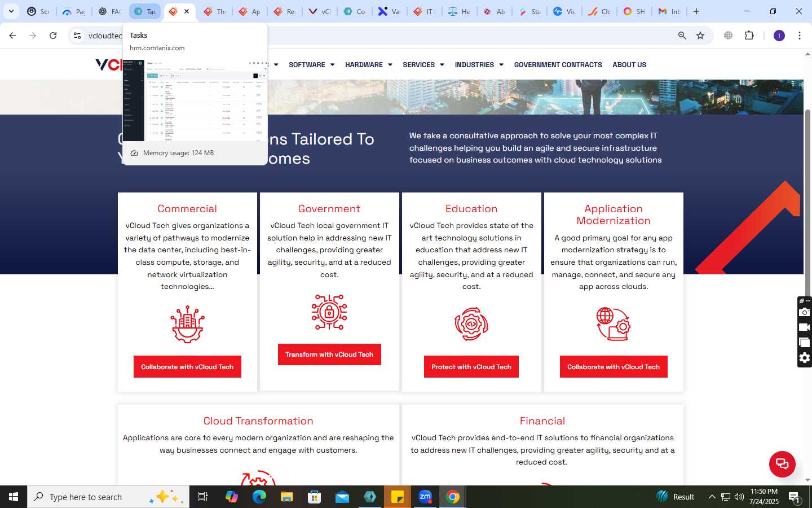Click the page vertical scrollbar thumb
The height and width of the screenshot is (508, 812).
pos(807,203)
